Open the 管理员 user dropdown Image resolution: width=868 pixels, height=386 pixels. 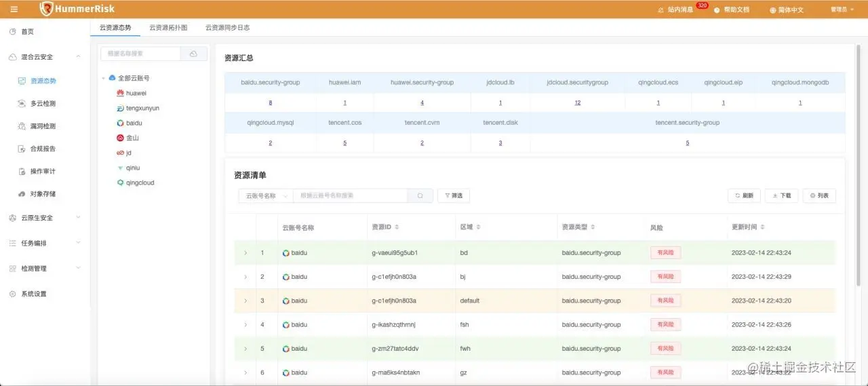[x=842, y=9]
